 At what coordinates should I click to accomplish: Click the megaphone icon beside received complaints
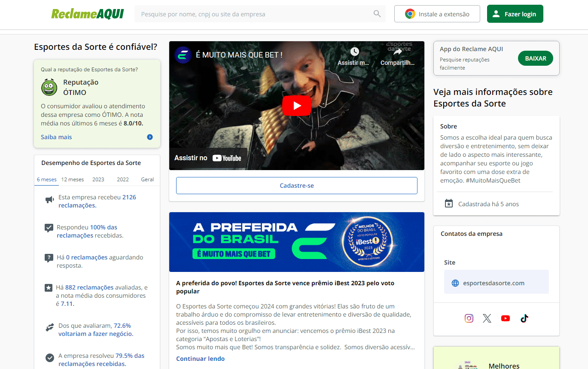pos(50,200)
